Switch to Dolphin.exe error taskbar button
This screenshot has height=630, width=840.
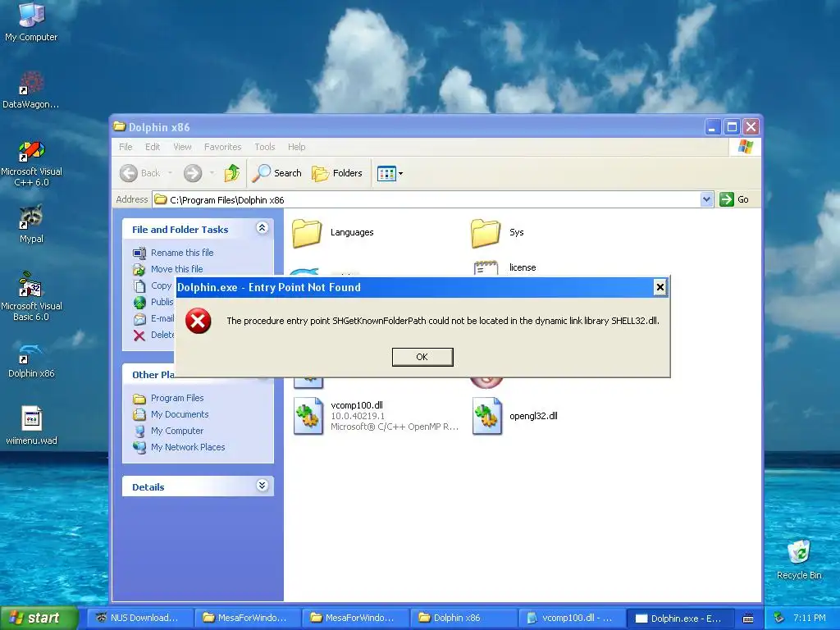680,618
